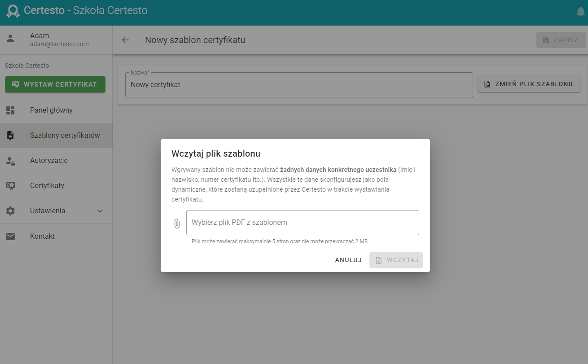Click the Wystaw certyfikat button
The height and width of the screenshot is (364, 588).
pos(55,84)
